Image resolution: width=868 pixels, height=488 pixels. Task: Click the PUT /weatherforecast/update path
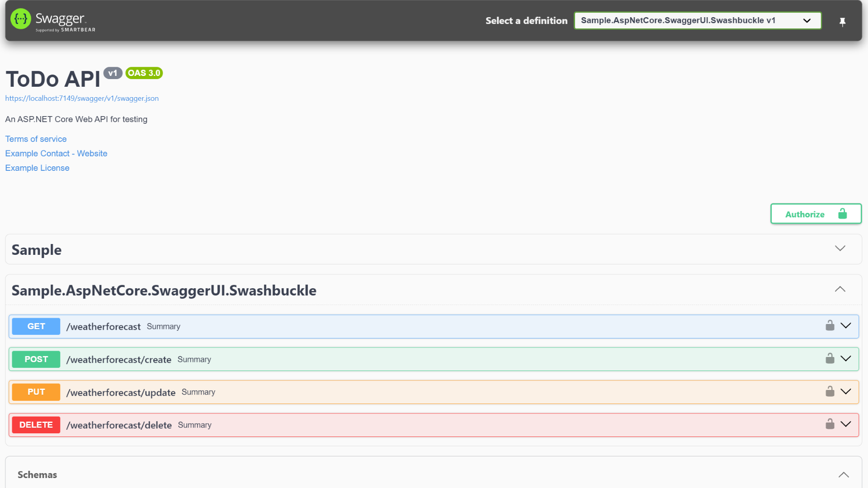coord(121,393)
